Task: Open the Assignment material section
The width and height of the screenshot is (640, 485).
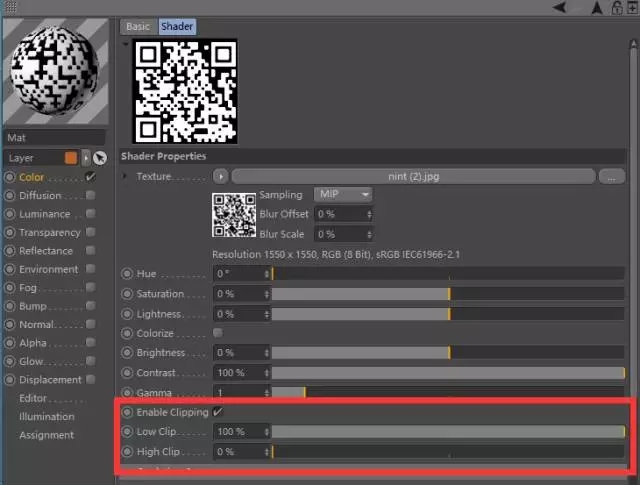Action: (x=47, y=435)
